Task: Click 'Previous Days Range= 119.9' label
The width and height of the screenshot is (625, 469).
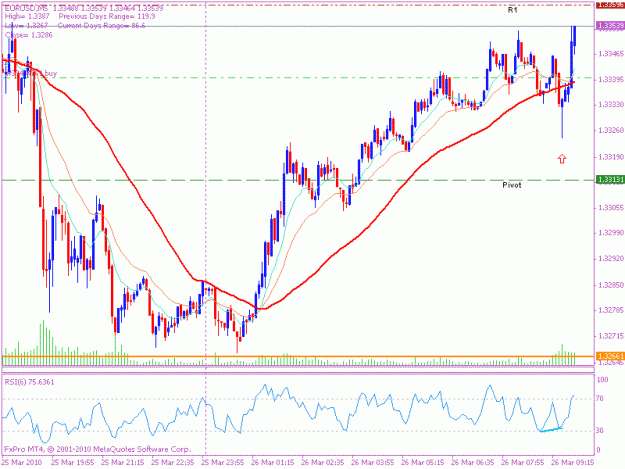Action: 107,17
